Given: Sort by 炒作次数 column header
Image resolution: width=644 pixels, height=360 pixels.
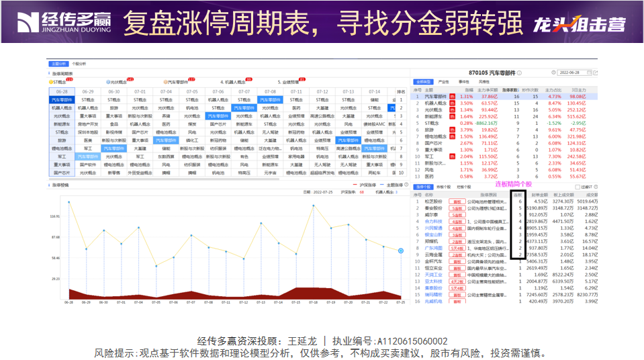Looking at the screenshot, I should click(x=531, y=89).
